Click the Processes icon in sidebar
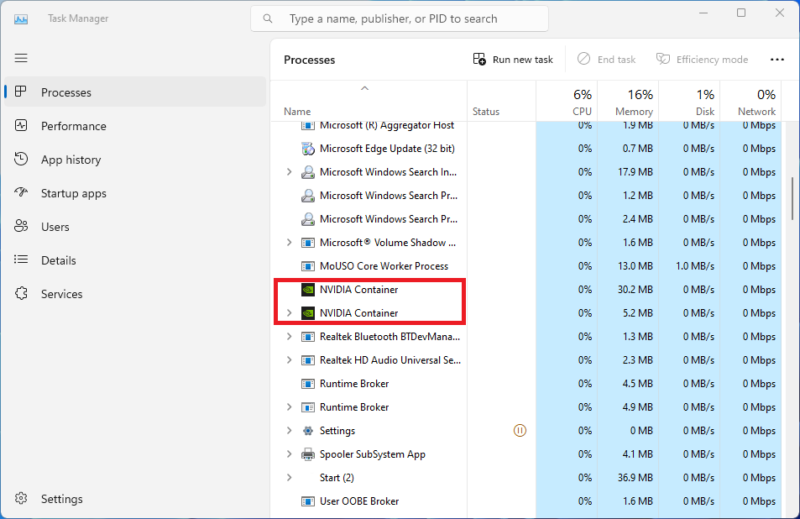 click(21, 92)
